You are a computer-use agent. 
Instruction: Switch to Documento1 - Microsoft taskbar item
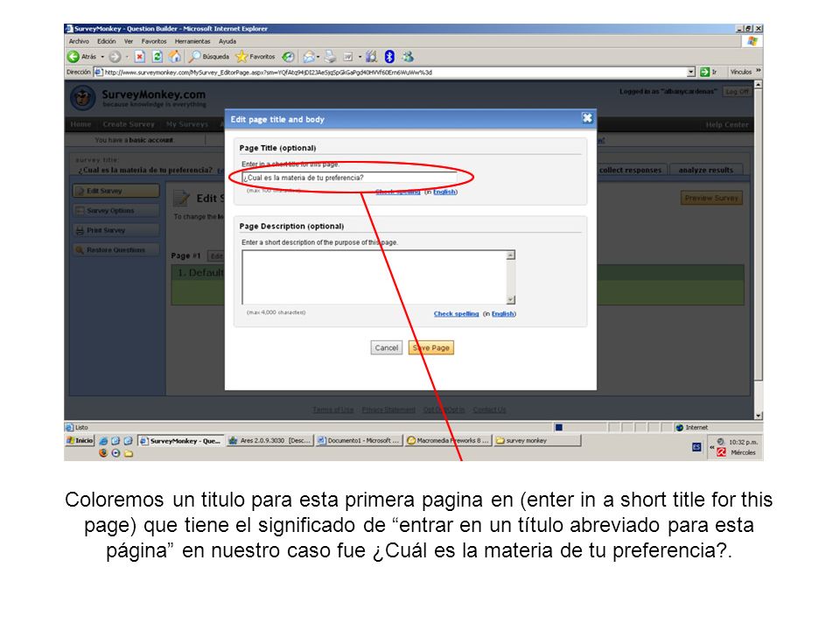[358, 440]
